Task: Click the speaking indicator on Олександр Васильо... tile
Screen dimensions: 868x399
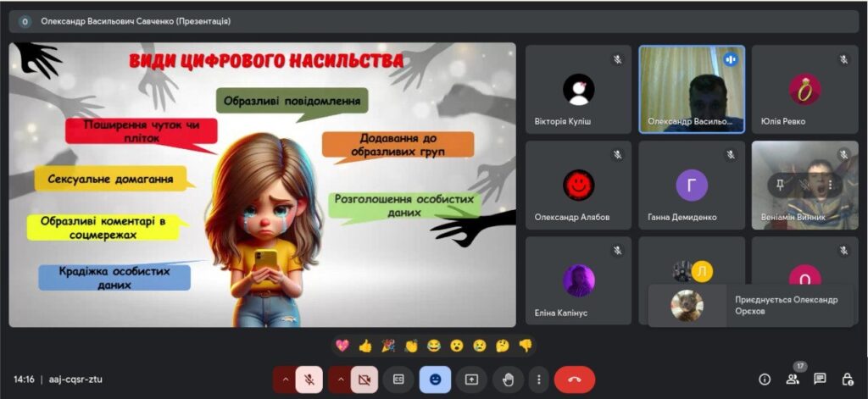Action: click(x=731, y=58)
